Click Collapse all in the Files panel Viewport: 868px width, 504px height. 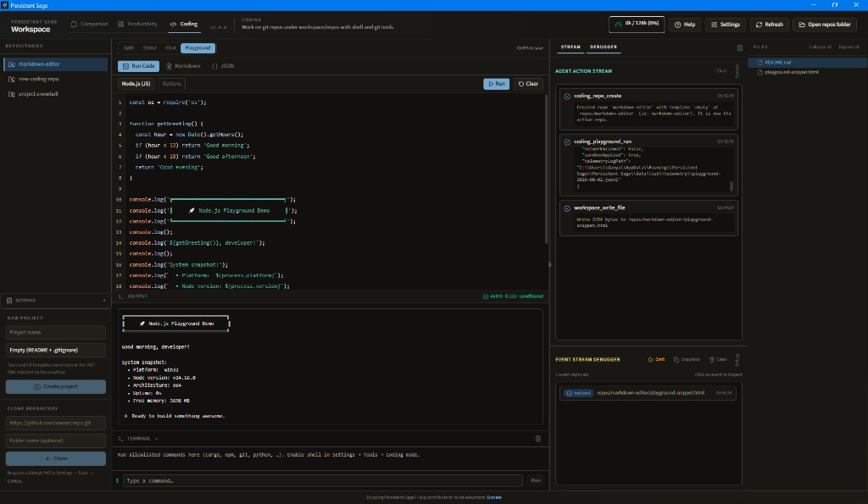(x=820, y=47)
